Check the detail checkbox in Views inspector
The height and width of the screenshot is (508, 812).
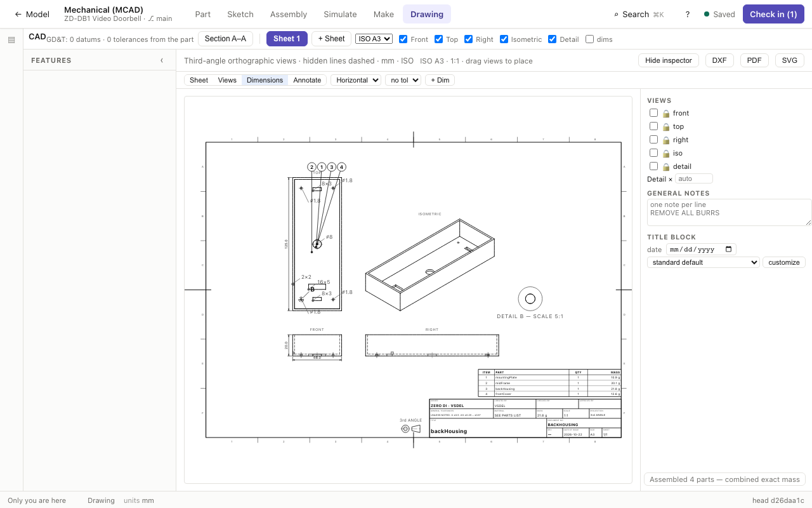coord(653,166)
